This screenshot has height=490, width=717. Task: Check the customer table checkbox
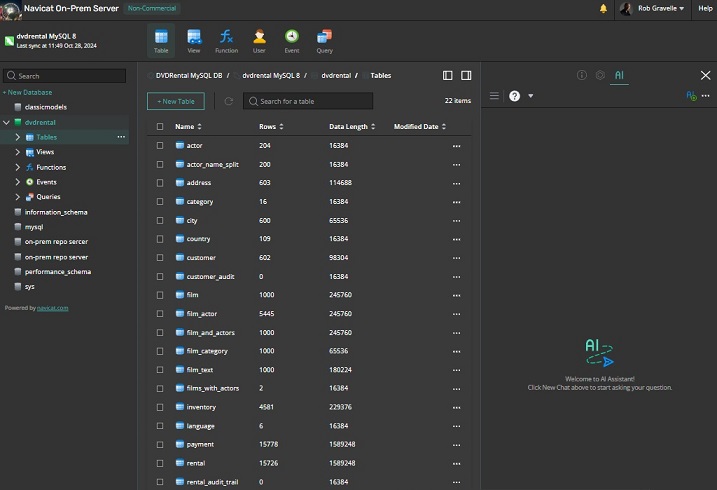(160, 257)
